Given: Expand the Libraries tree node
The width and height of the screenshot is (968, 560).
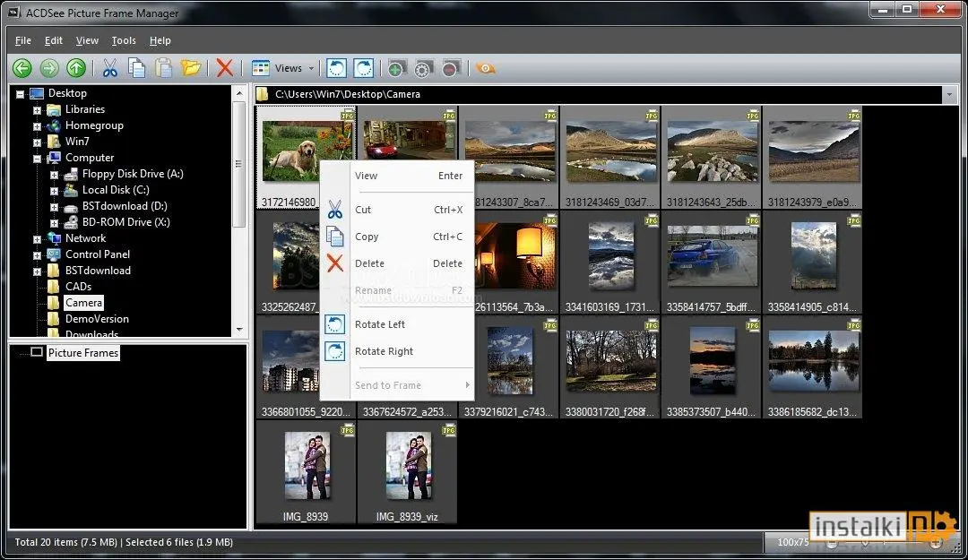Looking at the screenshot, I should (x=37, y=110).
